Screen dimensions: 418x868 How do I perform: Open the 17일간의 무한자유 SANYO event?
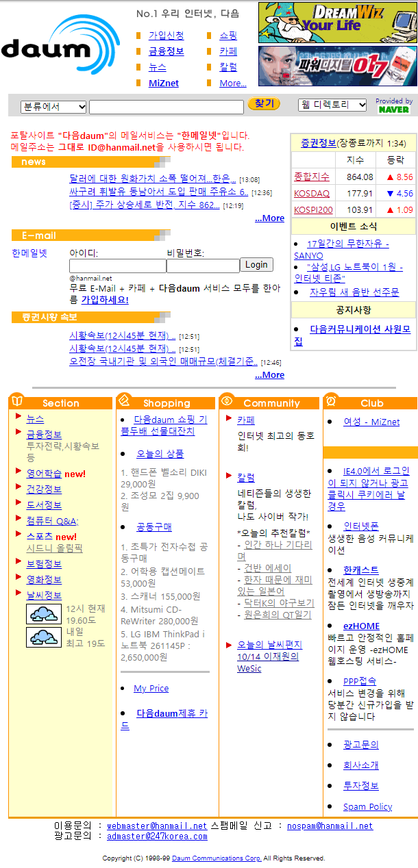click(341, 249)
